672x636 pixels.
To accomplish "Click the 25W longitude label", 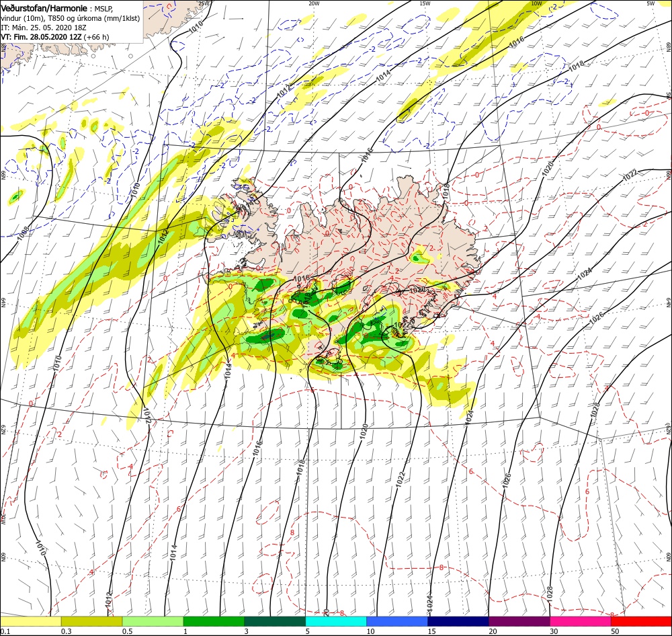I will (x=204, y=3).
